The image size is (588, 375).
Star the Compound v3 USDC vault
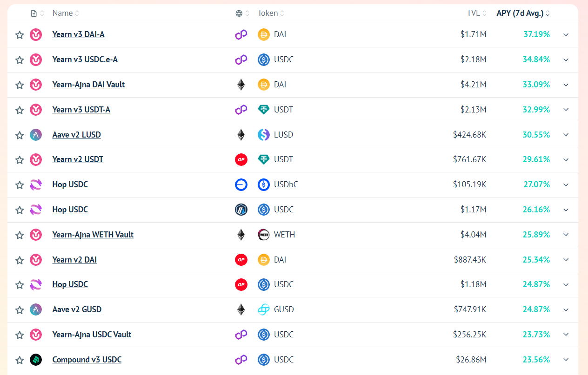(20, 360)
